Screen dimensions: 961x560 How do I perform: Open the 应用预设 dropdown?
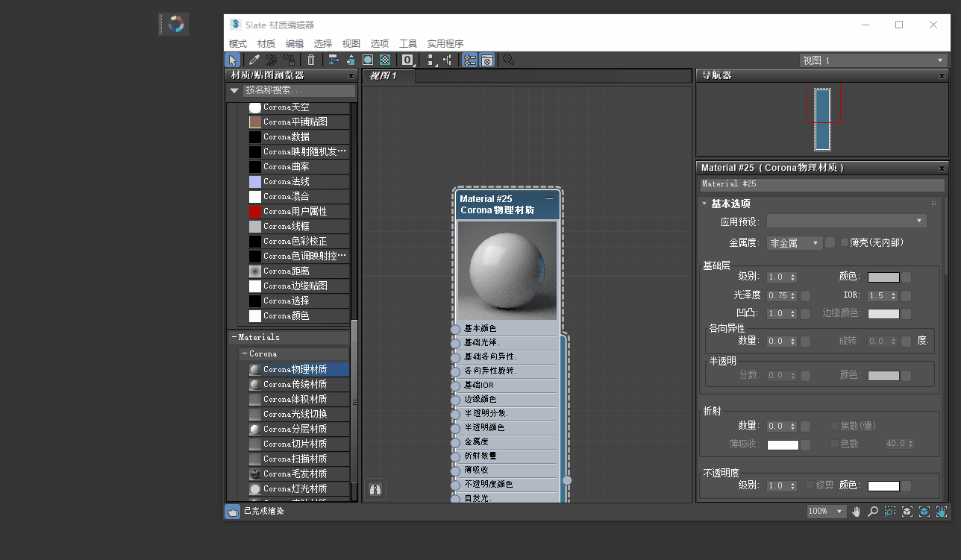pyautogui.click(x=847, y=221)
